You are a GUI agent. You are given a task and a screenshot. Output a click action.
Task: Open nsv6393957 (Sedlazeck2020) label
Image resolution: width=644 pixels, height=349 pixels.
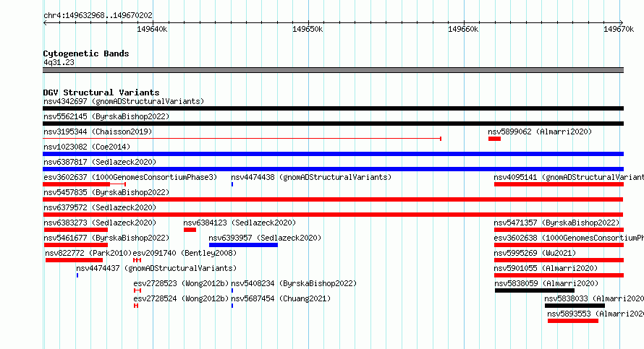point(265,238)
